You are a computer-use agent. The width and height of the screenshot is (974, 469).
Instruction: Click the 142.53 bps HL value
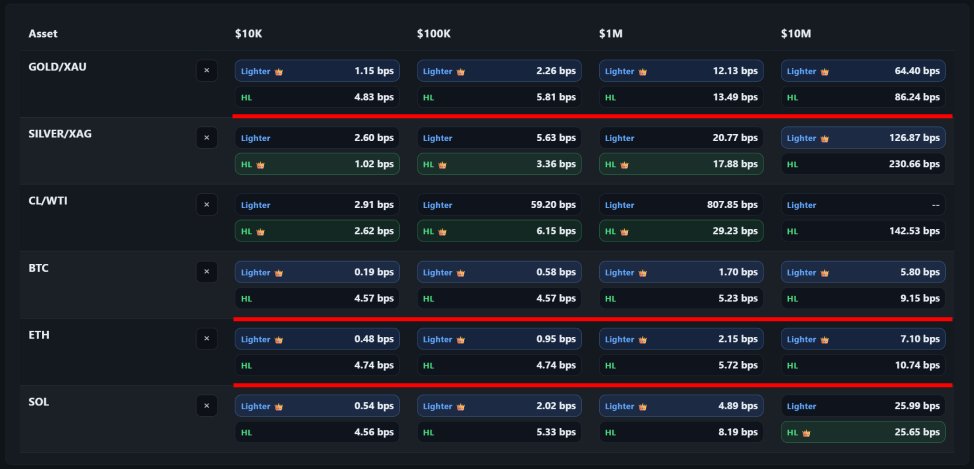tap(914, 231)
